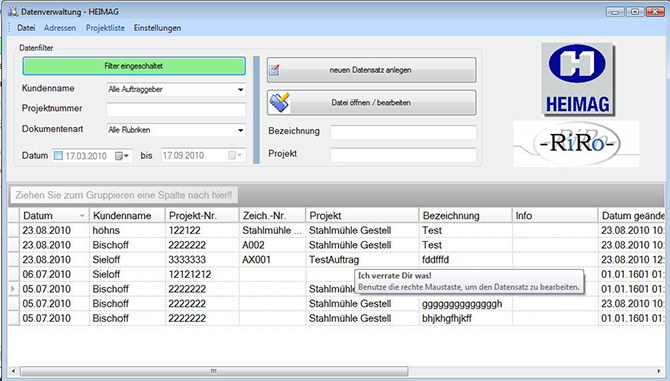
Task: Click the grouping area 'Ziehen Sie zum Gruppieren'
Action: (x=123, y=195)
